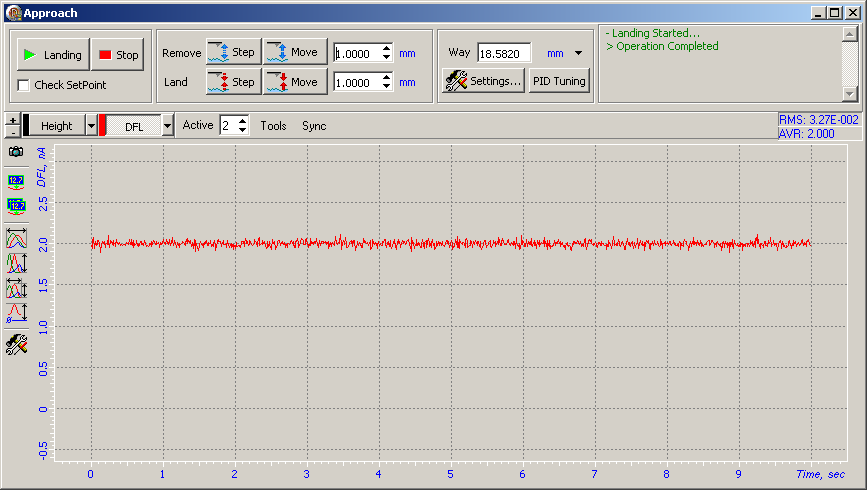The image size is (867, 490).
Task: Open the Sync menu
Action: point(314,126)
